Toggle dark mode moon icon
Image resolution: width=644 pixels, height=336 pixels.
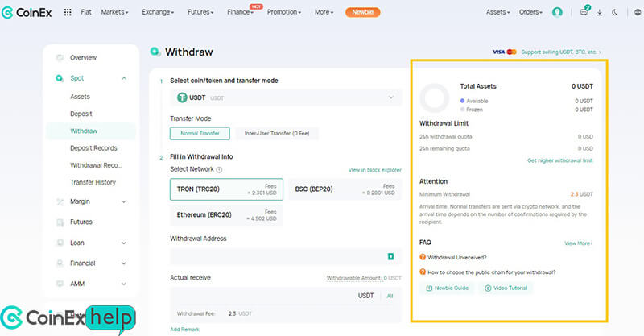[x=614, y=12]
